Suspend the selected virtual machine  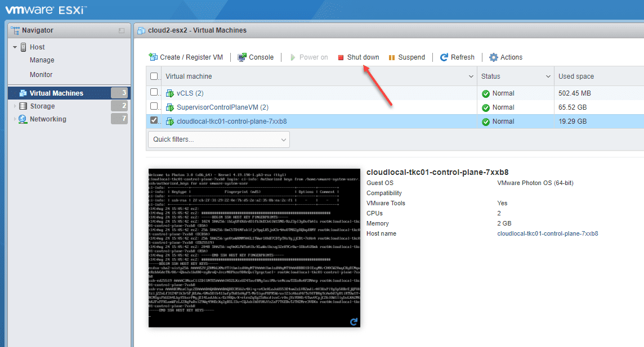pos(406,57)
